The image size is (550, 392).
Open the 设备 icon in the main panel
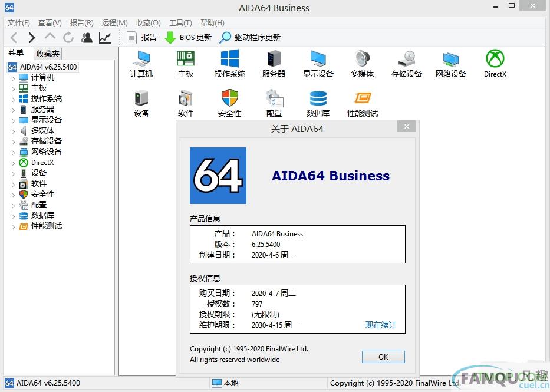click(x=141, y=103)
